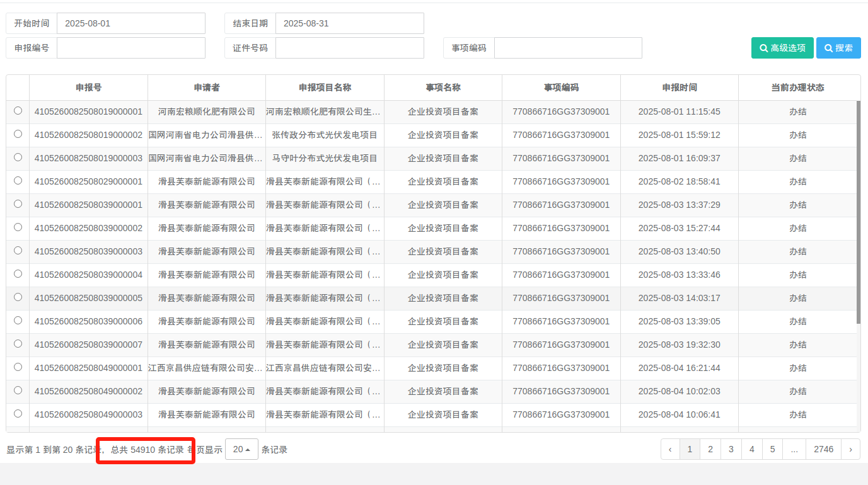Viewport: 868px width, 485px height.
Task: Select radio button for row 410526008250801900​0001
Action: tap(18, 111)
